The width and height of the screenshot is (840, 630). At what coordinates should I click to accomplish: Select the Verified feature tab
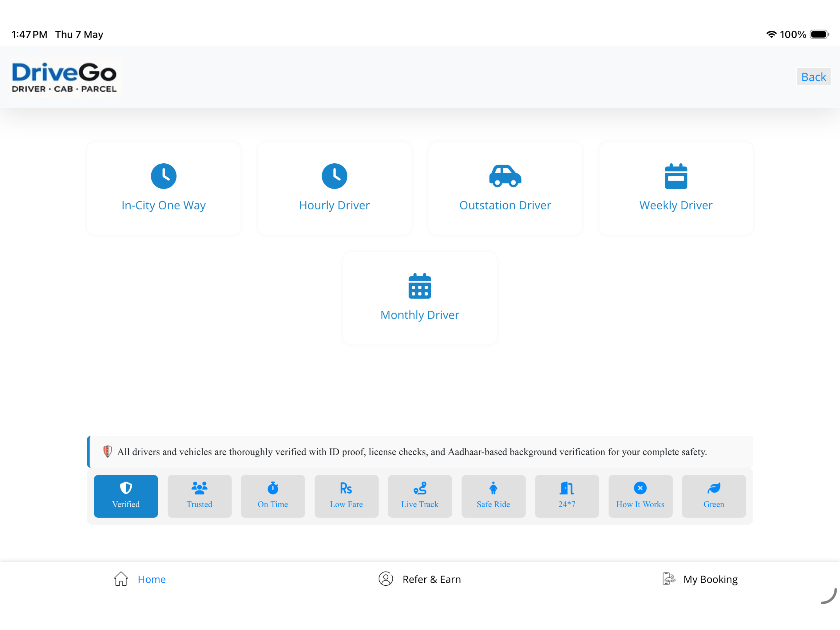coord(126,496)
